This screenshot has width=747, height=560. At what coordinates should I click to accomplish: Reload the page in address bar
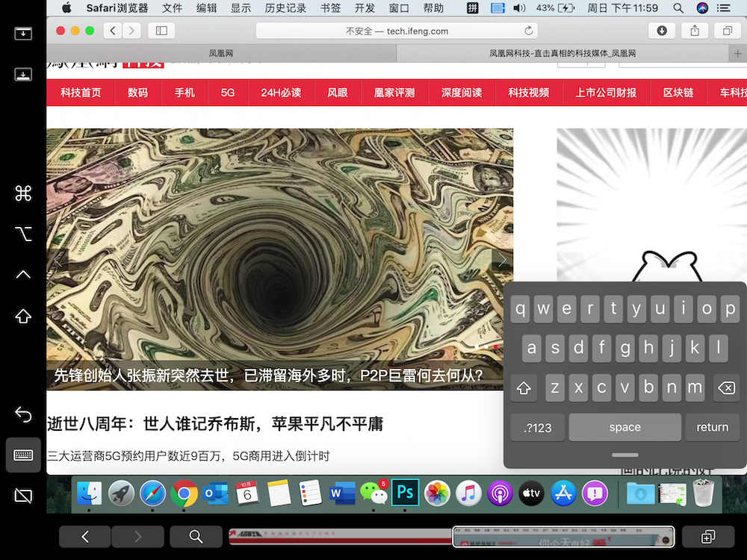coord(529,31)
